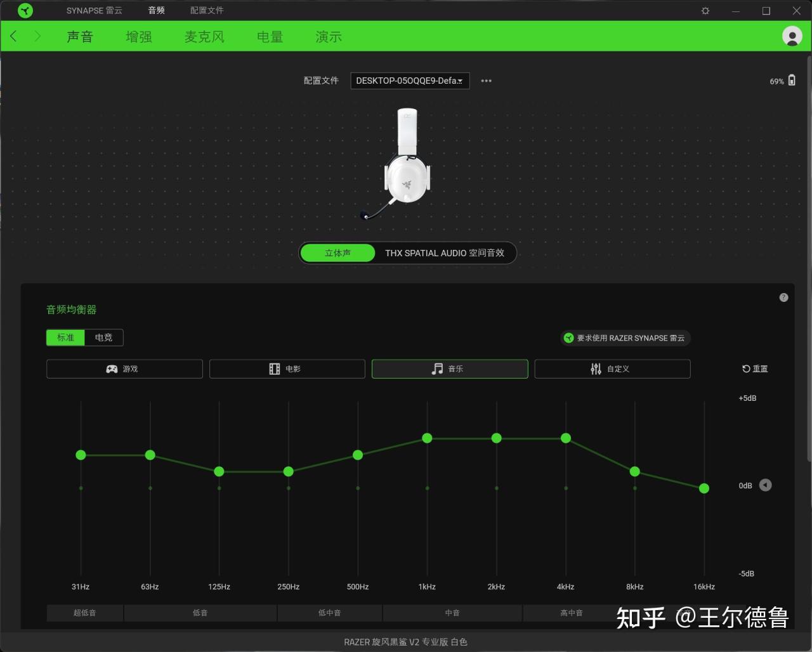Click the Razer logo icon in title bar
812x652 pixels.
pos(25,11)
